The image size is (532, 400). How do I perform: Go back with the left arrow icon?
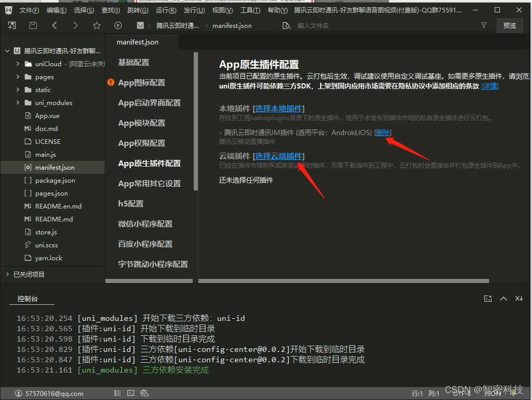[54, 25]
